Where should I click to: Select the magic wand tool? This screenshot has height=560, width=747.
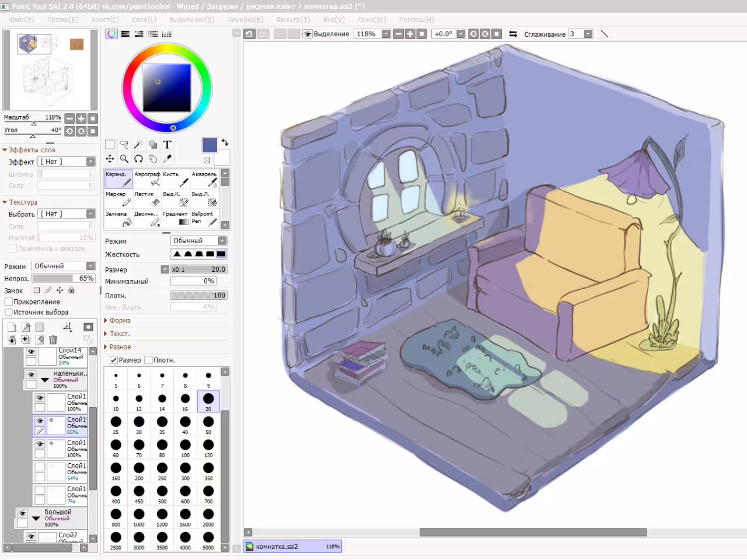138,145
